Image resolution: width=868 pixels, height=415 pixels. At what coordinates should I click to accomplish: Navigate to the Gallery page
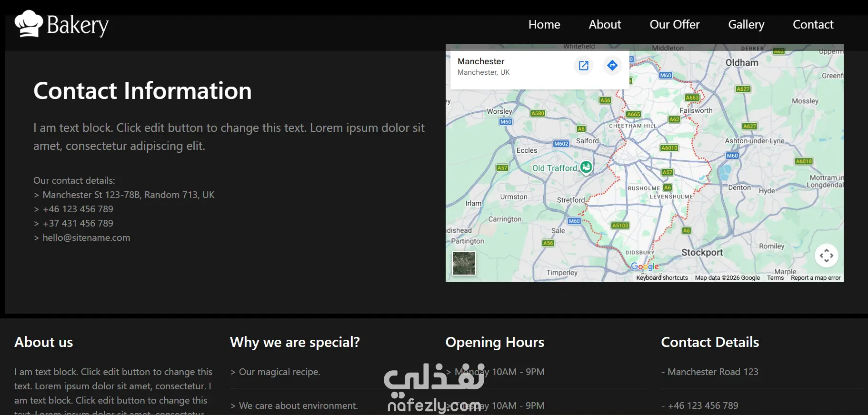[746, 25]
